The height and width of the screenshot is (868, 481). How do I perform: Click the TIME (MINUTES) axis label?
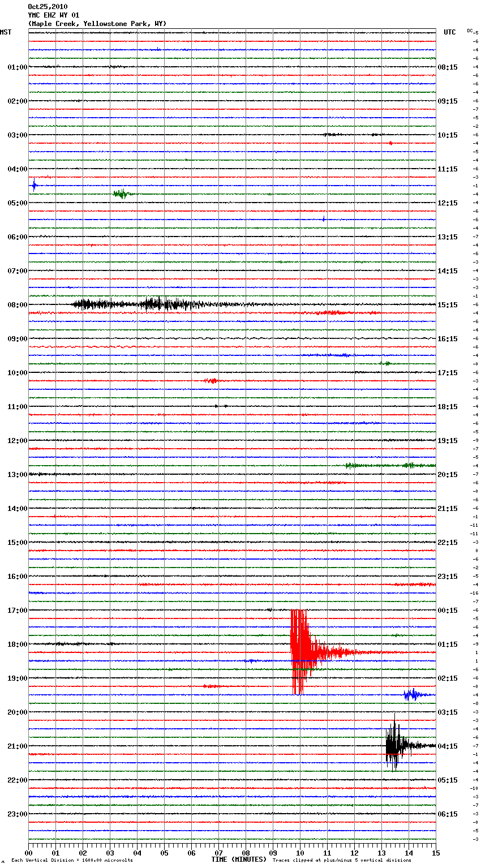point(238,860)
